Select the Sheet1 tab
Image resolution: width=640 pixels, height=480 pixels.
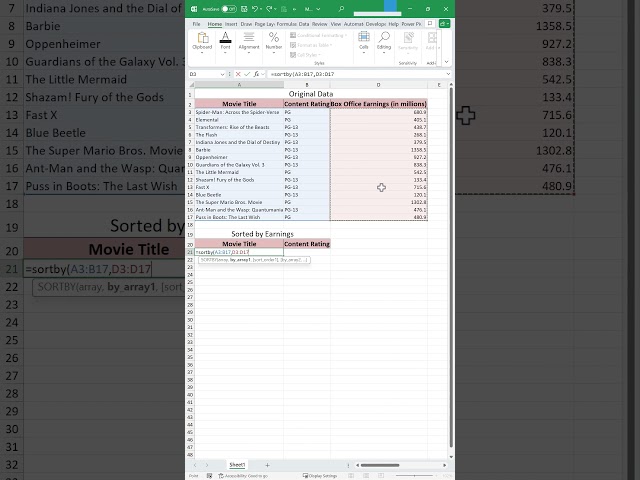237,465
